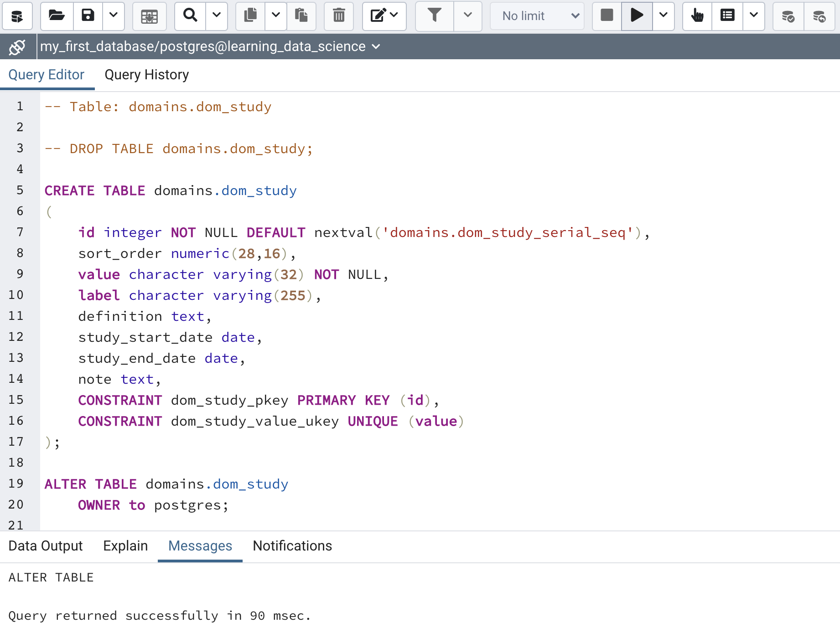Open the No limit rows dropdown
Image resolution: width=840 pixels, height=638 pixels.
point(537,16)
